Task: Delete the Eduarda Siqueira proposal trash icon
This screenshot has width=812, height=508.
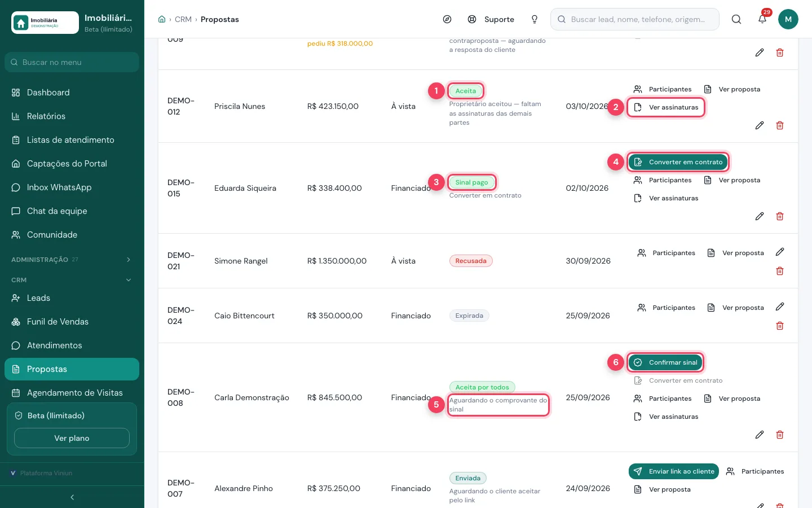Action: (x=780, y=216)
